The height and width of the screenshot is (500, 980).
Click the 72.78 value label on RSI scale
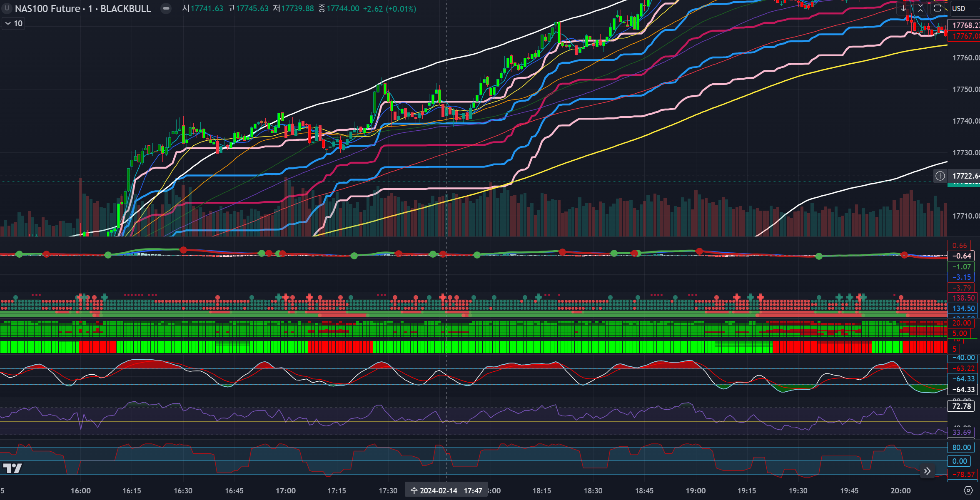(x=961, y=406)
